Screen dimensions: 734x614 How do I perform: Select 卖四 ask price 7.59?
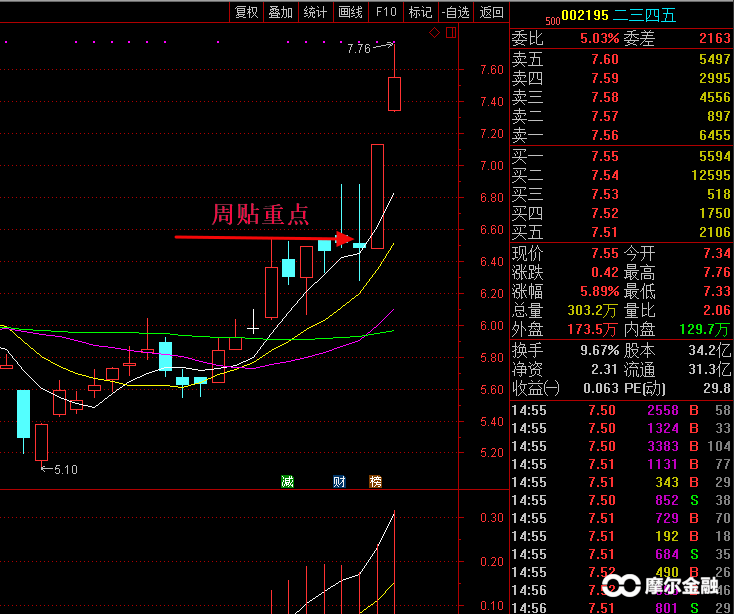(x=605, y=78)
